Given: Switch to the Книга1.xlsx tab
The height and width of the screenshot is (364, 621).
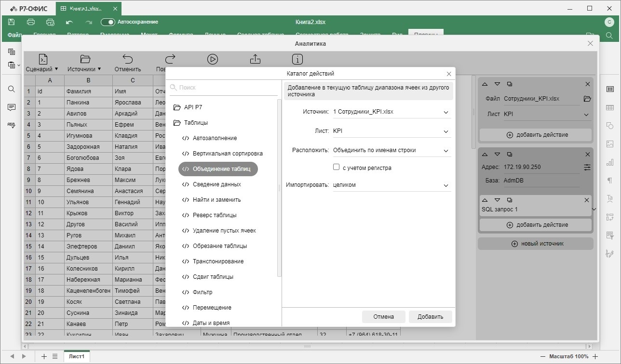Looking at the screenshot, I should pos(89,9).
